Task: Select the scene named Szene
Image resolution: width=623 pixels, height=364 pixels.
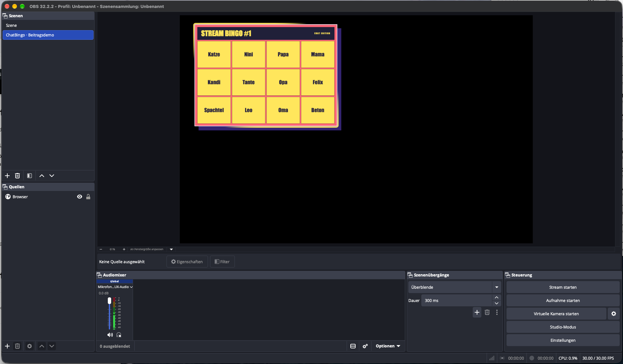Action: point(48,26)
